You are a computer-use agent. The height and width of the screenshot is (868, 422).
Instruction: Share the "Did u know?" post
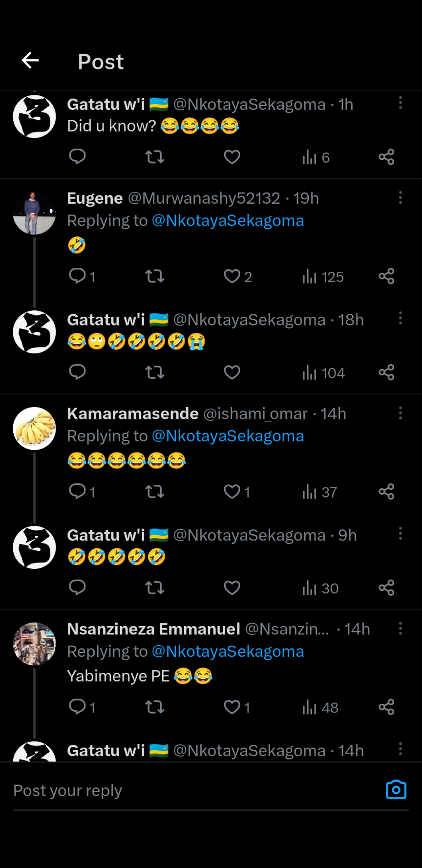pyautogui.click(x=386, y=157)
